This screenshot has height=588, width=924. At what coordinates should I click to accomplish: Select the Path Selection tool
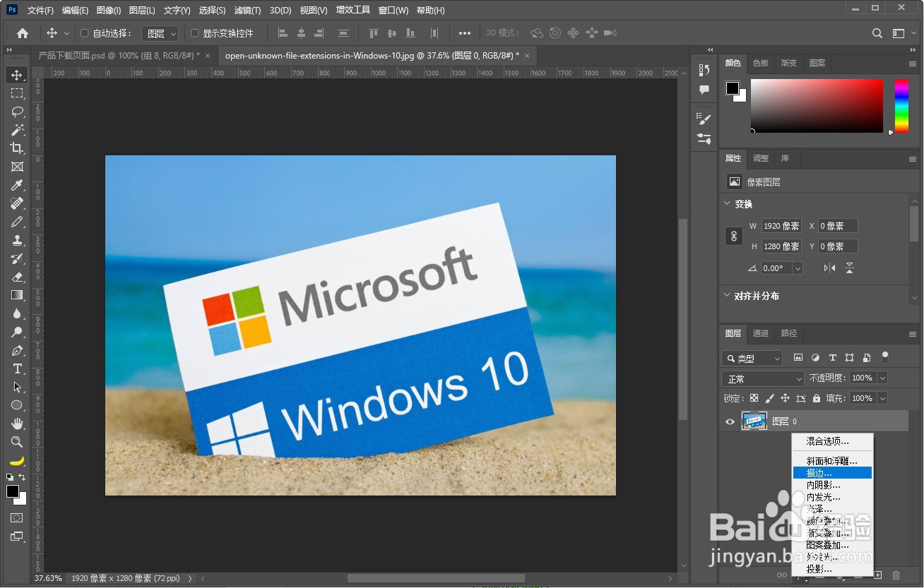click(x=17, y=387)
